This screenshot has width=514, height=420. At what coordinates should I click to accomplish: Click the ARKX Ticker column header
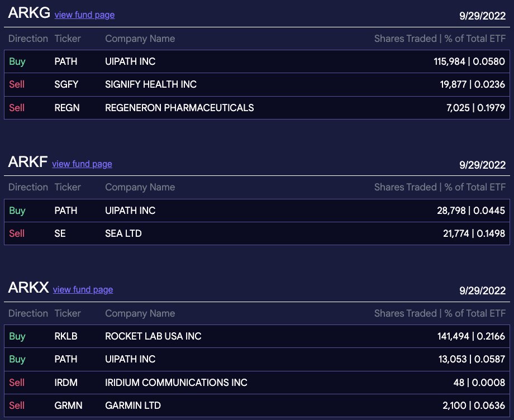68,313
